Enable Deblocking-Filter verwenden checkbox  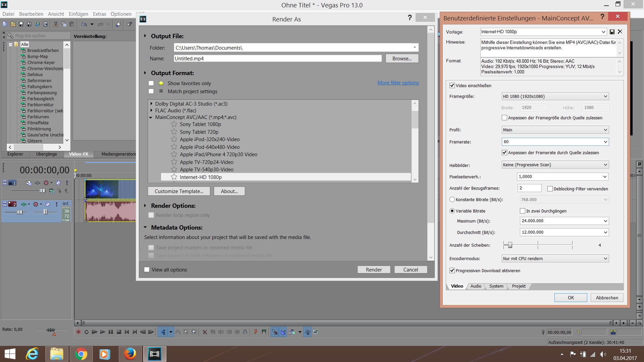pos(550,189)
